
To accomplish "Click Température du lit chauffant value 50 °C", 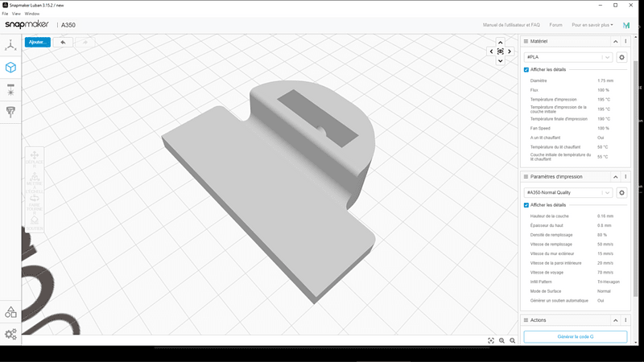I will (602, 147).
